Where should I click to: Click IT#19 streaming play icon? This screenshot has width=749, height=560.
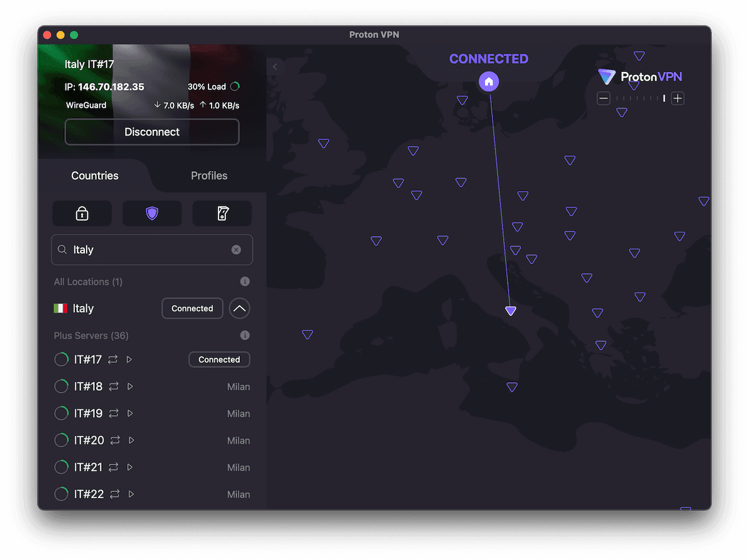point(130,413)
